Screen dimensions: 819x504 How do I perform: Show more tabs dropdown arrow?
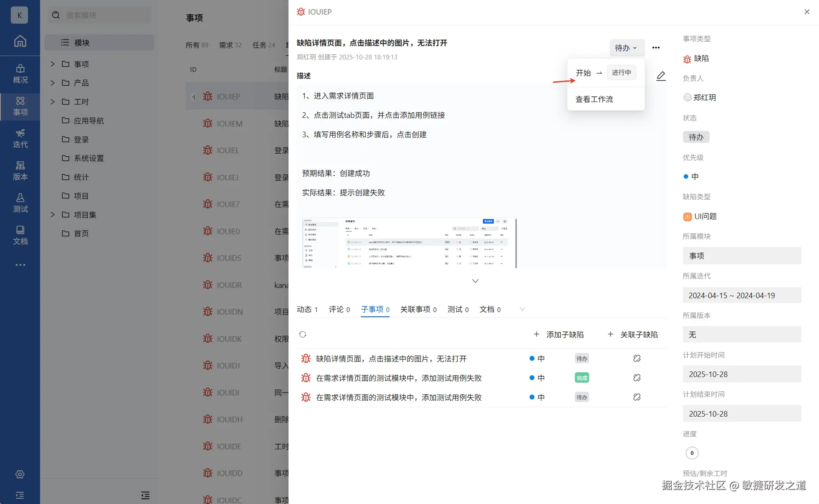(x=522, y=309)
